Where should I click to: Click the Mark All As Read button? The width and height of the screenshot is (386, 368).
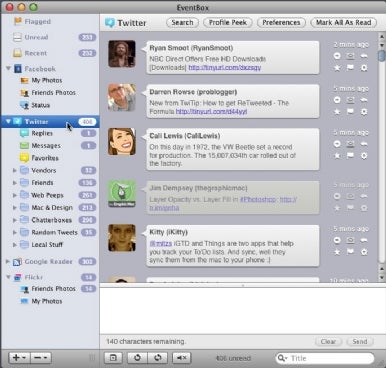[343, 23]
